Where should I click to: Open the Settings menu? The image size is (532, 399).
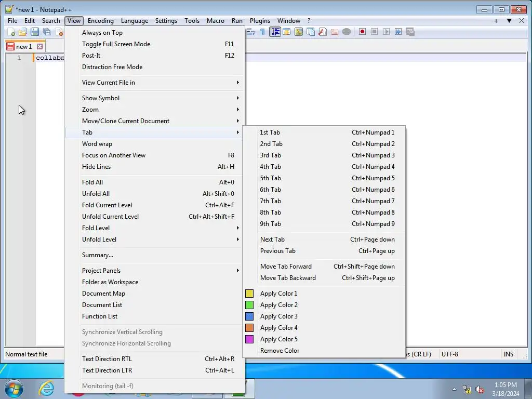166,21
